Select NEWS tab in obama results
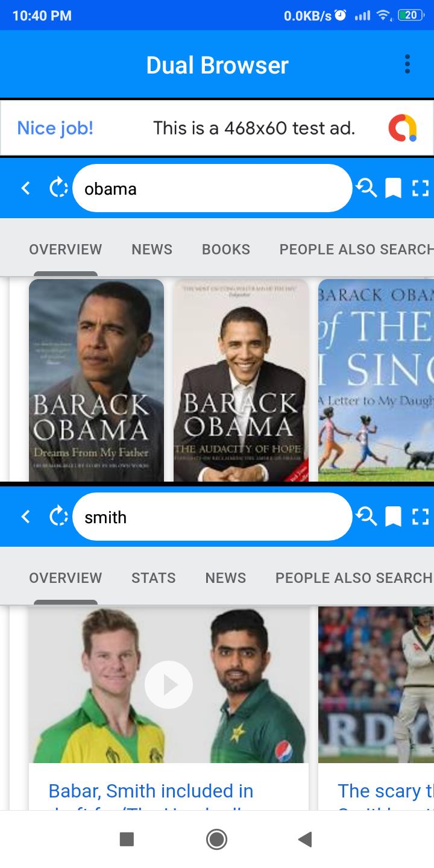 [x=152, y=250]
